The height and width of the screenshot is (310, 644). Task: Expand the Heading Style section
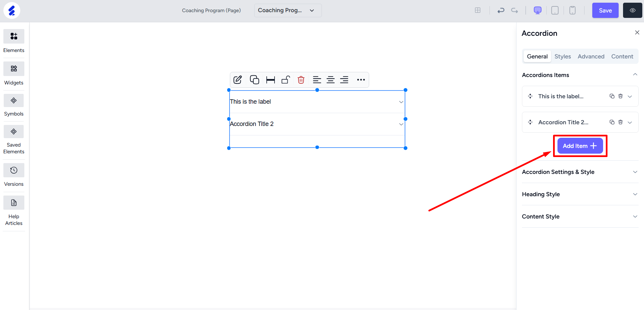(580, 194)
